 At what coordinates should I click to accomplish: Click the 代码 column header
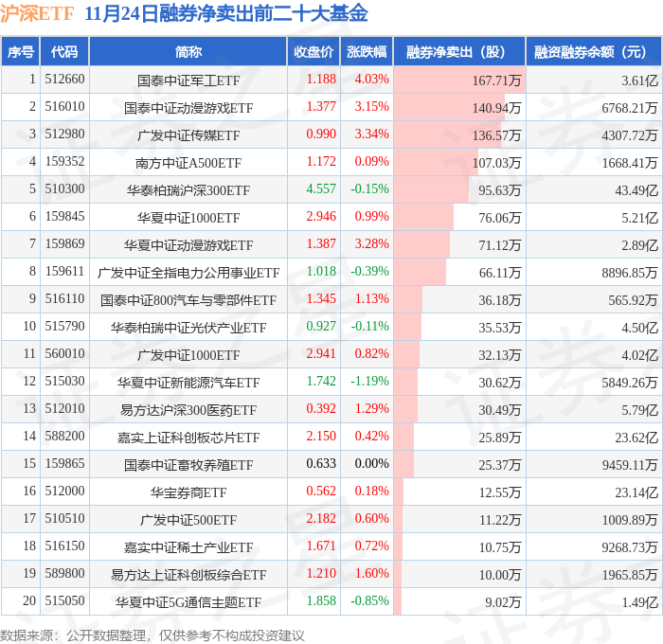(x=64, y=52)
